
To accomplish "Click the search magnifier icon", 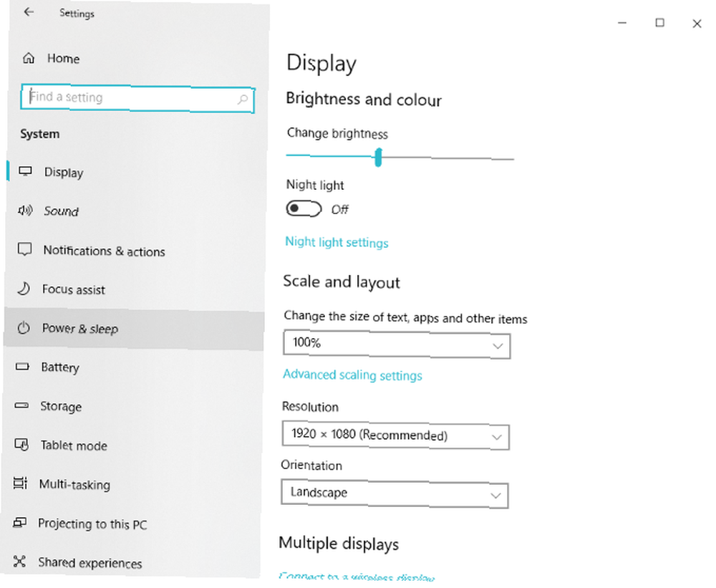I will 243,99.
